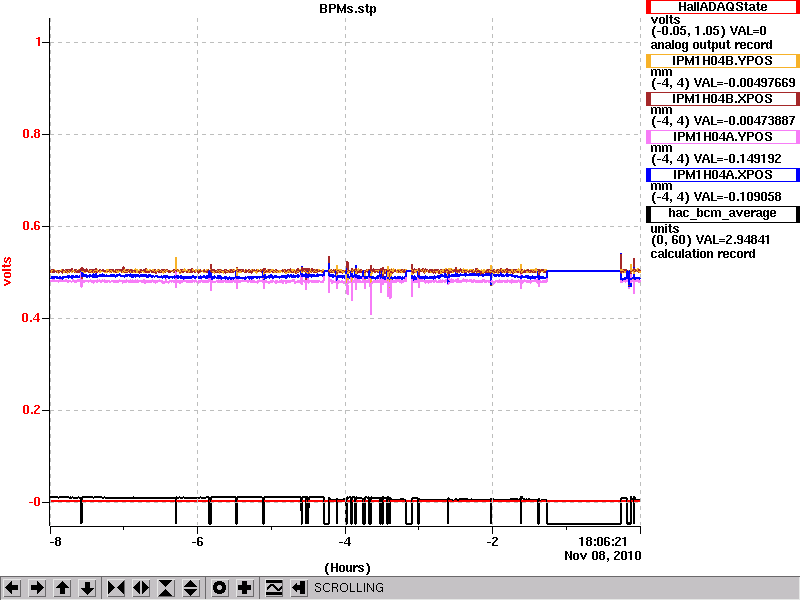This screenshot has width=800, height=600.
Task: Select the HallADAQState legend entry
Action: (x=722, y=7)
